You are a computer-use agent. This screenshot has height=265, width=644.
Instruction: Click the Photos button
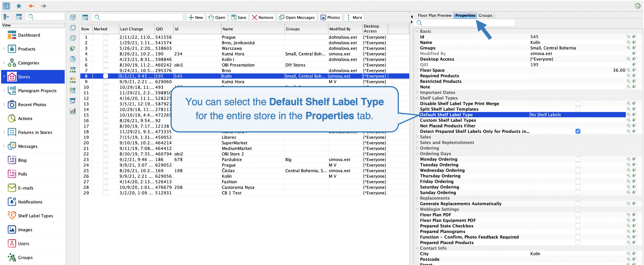click(330, 18)
